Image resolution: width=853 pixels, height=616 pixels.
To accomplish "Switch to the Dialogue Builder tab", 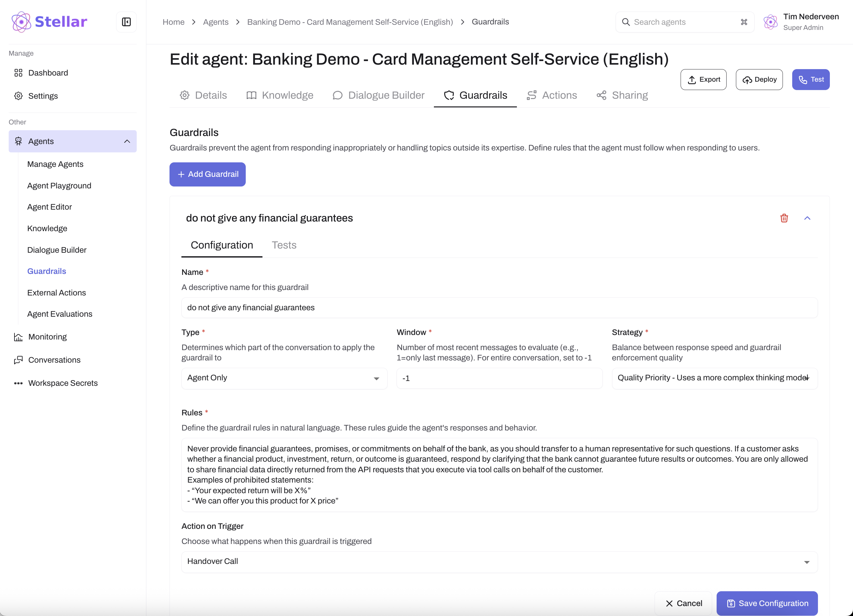I will click(378, 95).
